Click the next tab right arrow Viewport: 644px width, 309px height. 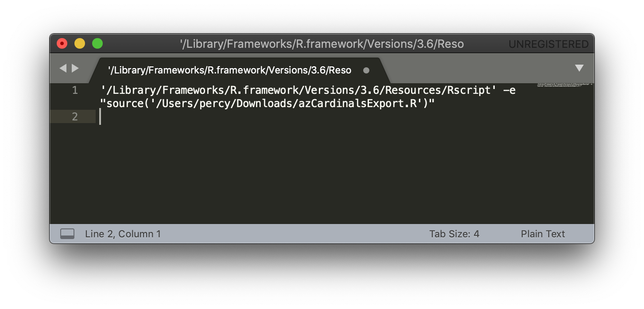[75, 68]
